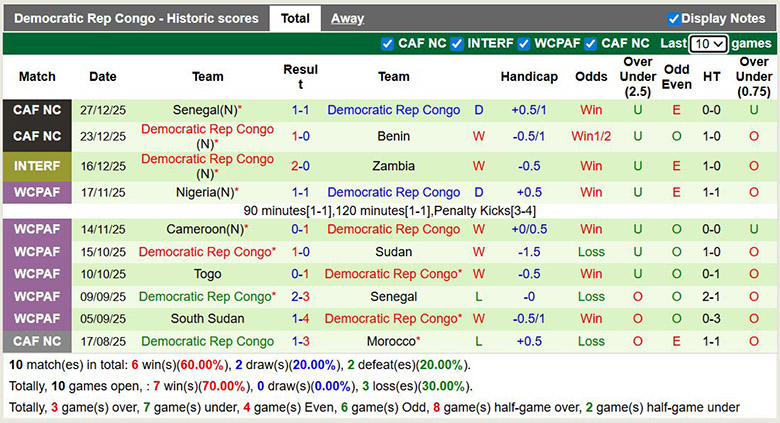
Task: Click the Nigeria(N) team link
Action: coord(205,192)
